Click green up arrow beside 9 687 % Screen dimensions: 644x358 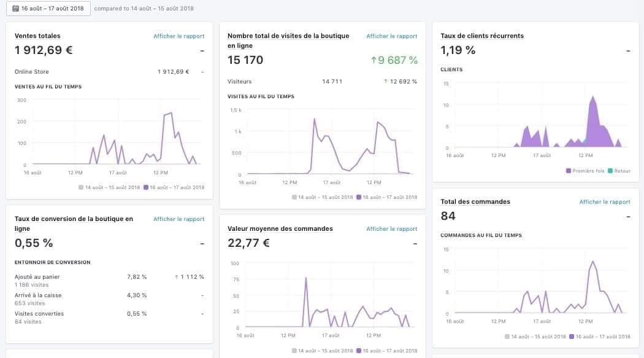(x=374, y=60)
